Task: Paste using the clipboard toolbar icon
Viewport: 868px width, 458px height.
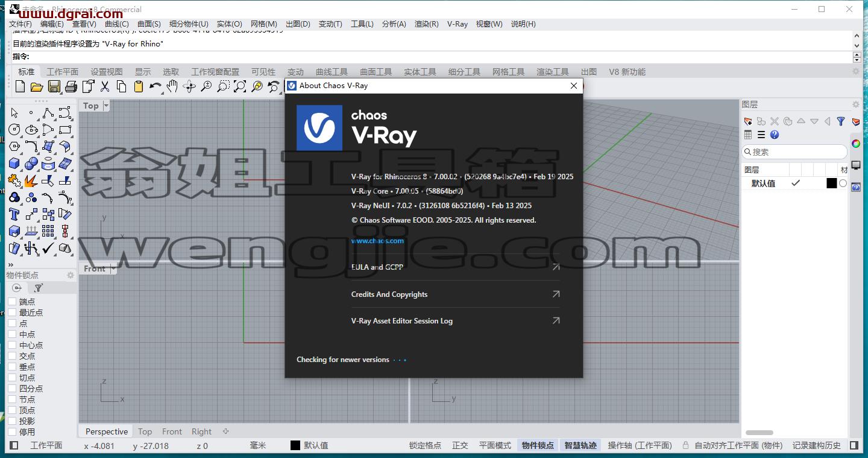Action: coord(139,86)
